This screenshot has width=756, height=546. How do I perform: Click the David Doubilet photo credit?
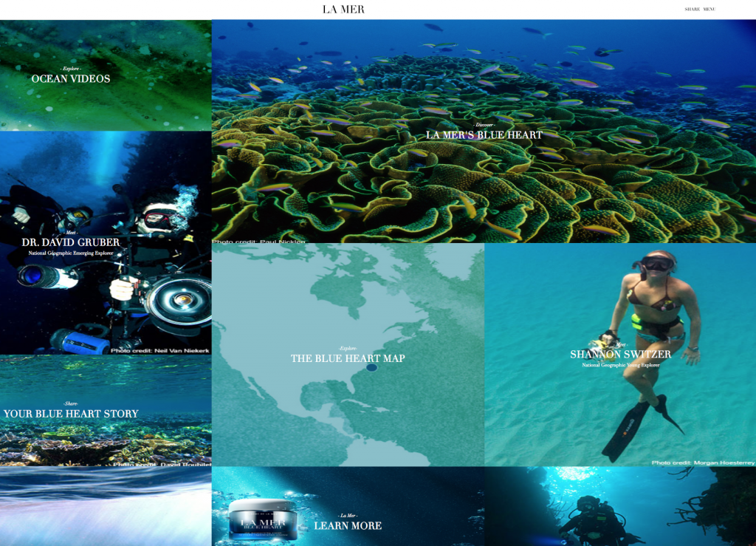161,464
